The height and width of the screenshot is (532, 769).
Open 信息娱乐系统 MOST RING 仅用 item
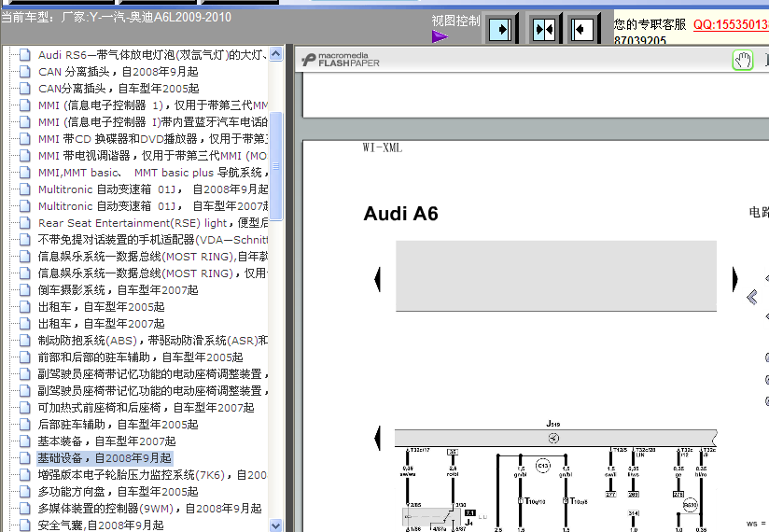152,273
